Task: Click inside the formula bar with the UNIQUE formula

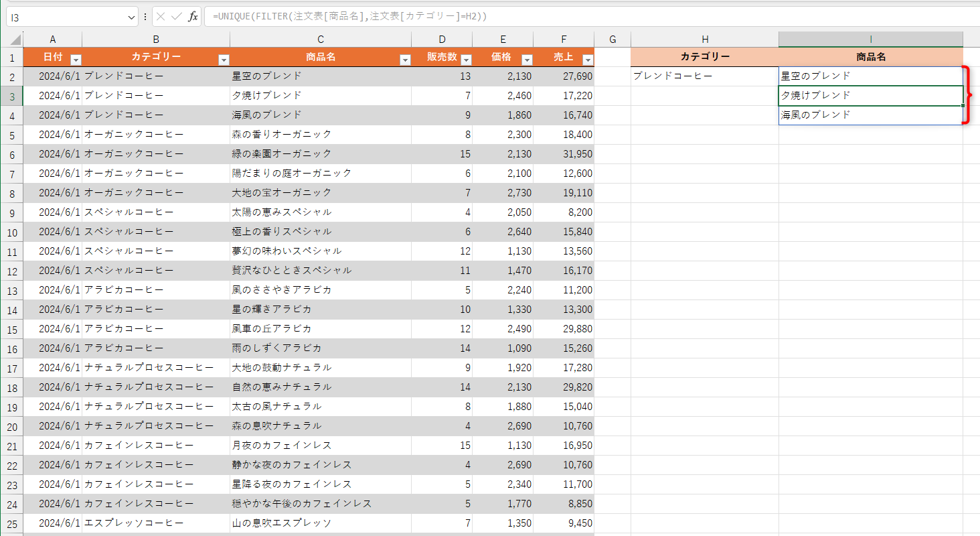Action: (x=592, y=17)
